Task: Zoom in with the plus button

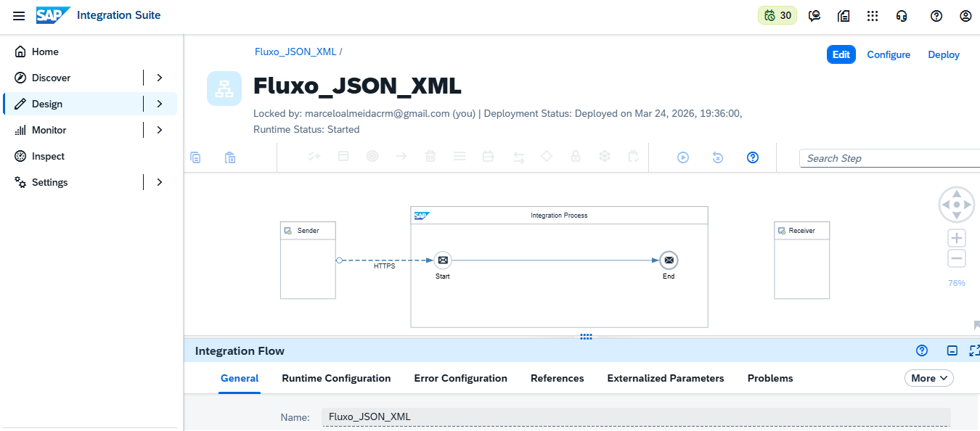Action: coord(957,238)
